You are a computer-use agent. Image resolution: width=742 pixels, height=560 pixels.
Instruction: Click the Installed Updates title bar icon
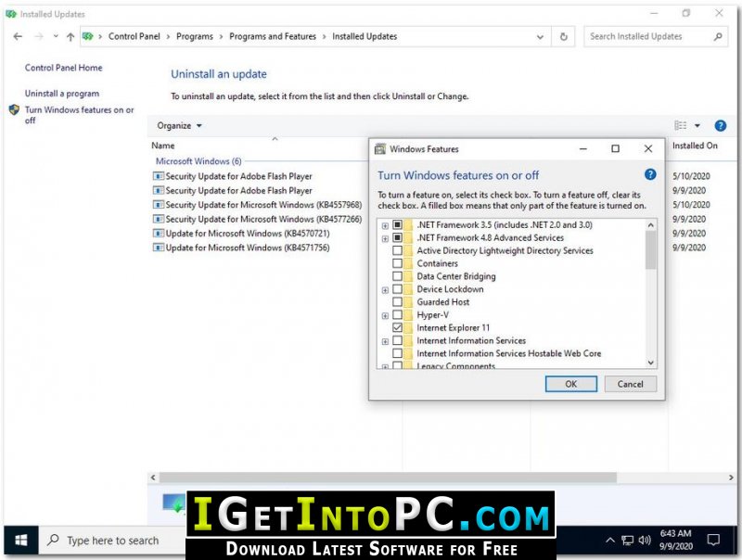(11, 14)
